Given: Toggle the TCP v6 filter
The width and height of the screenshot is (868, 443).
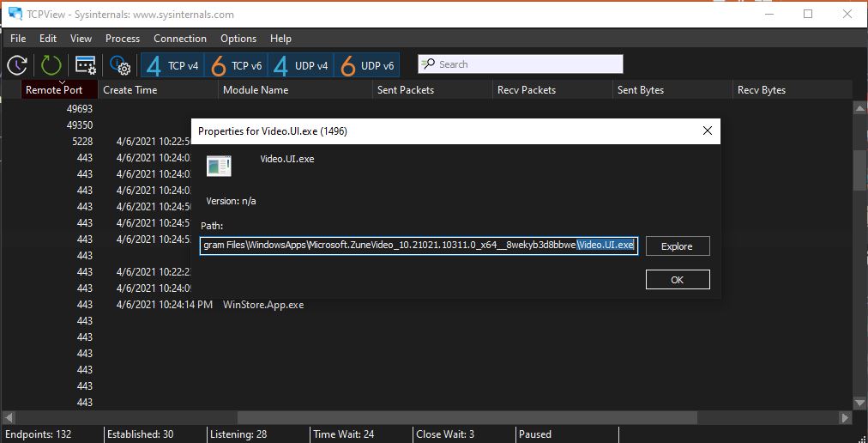Looking at the screenshot, I should (237, 65).
